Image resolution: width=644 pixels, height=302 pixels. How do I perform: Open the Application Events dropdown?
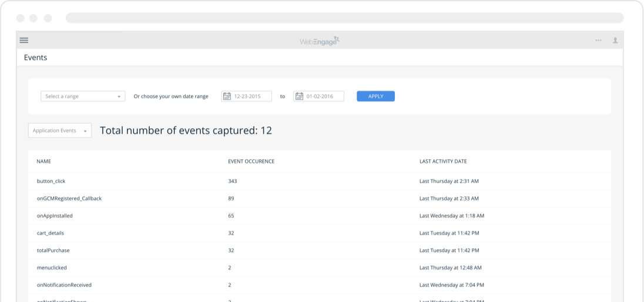click(x=60, y=130)
